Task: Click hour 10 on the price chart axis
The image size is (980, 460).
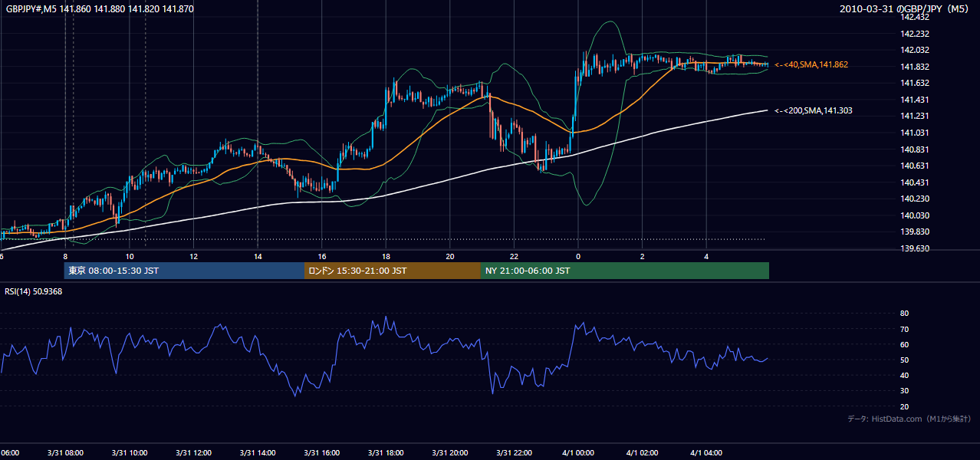Action: click(x=130, y=256)
